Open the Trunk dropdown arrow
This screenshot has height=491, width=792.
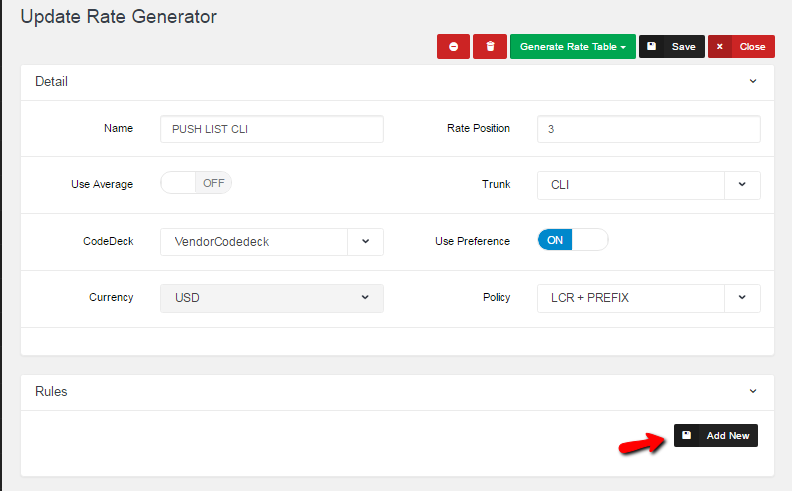pos(742,185)
